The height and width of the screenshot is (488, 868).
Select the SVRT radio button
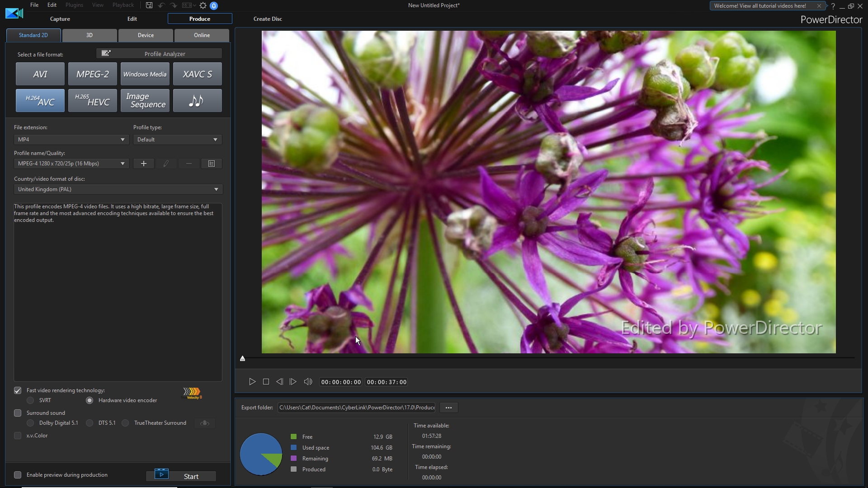30,400
